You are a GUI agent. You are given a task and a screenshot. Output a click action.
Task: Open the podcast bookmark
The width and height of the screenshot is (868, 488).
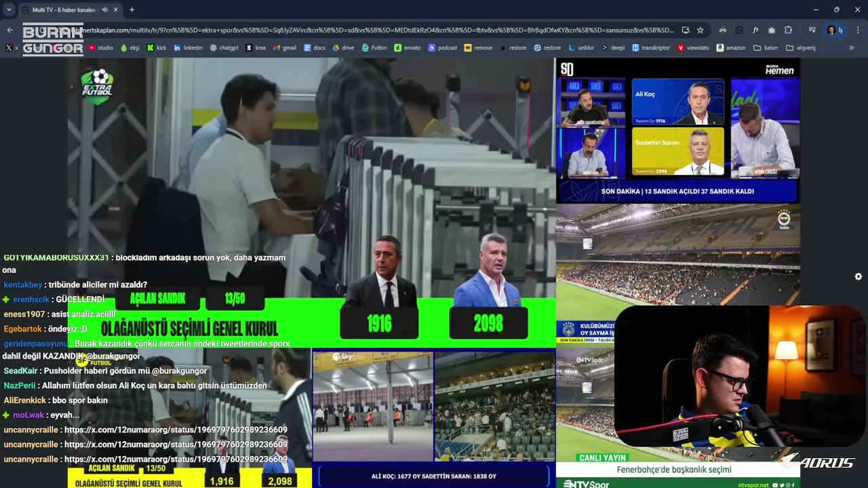coord(442,48)
